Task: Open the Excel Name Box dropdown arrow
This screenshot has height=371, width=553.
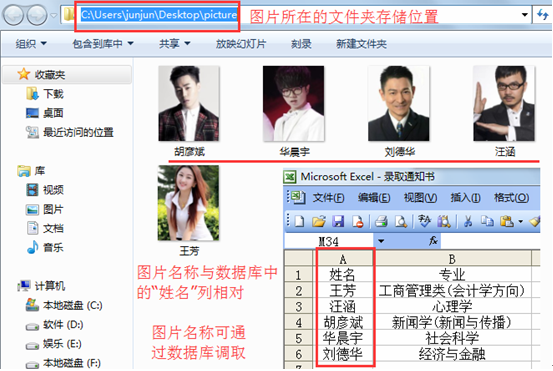Action: point(381,242)
